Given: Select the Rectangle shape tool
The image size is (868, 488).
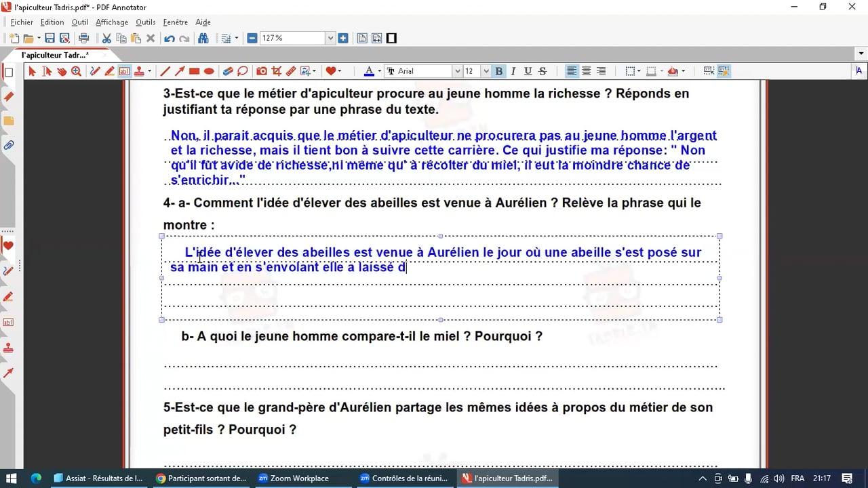Looking at the screenshot, I should (194, 71).
